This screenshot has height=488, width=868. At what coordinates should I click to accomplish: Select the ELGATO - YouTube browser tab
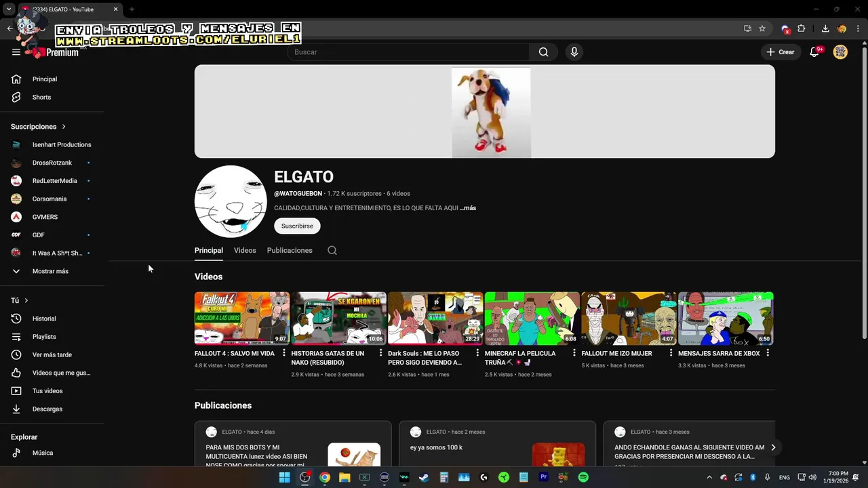tap(68, 9)
